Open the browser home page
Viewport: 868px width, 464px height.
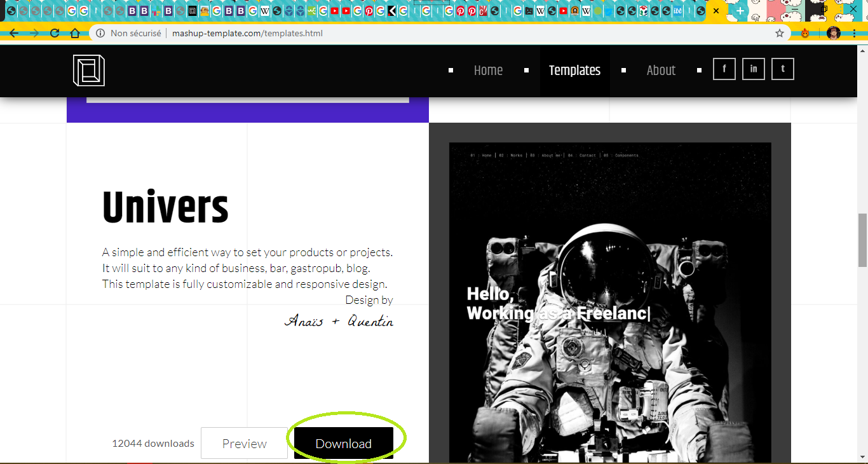tap(75, 33)
